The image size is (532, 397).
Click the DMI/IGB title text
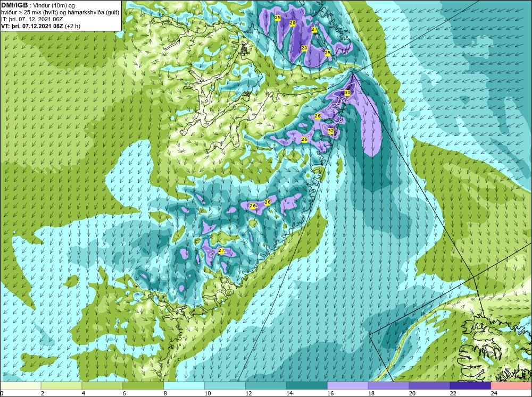[x=14, y=5]
